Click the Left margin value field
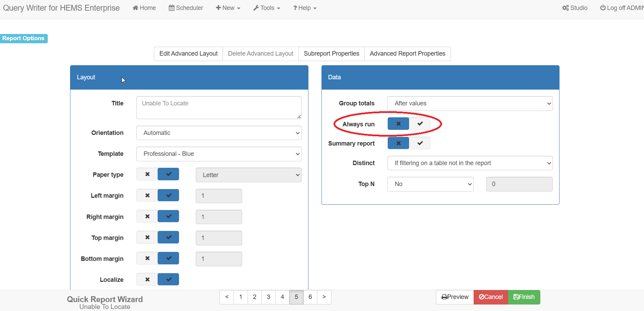The height and width of the screenshot is (311, 644). 219,196
